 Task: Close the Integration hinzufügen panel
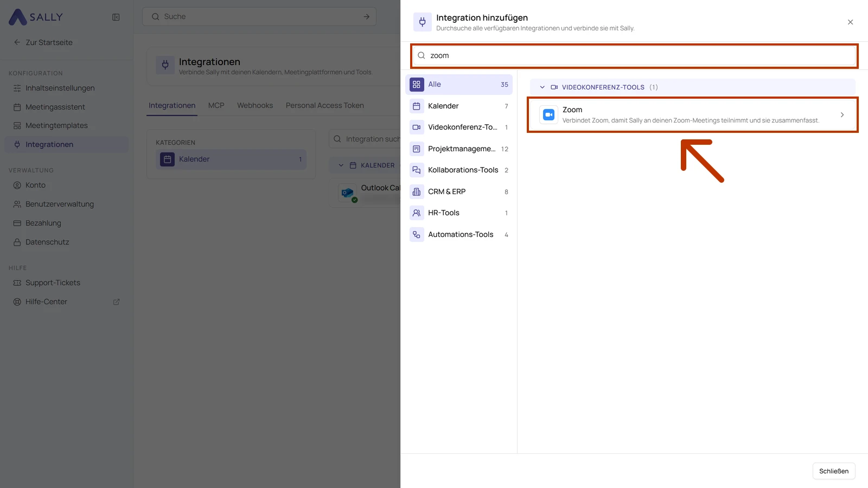(850, 22)
